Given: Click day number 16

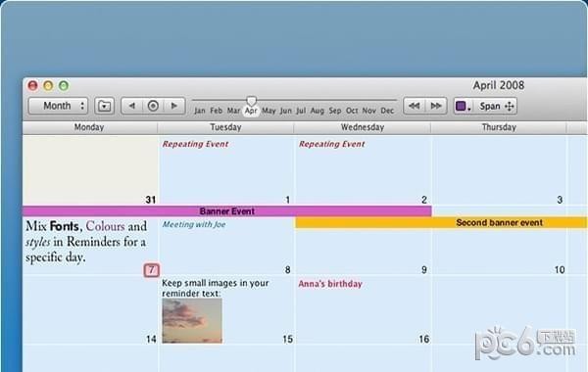Looking at the screenshot, I should [x=424, y=340].
